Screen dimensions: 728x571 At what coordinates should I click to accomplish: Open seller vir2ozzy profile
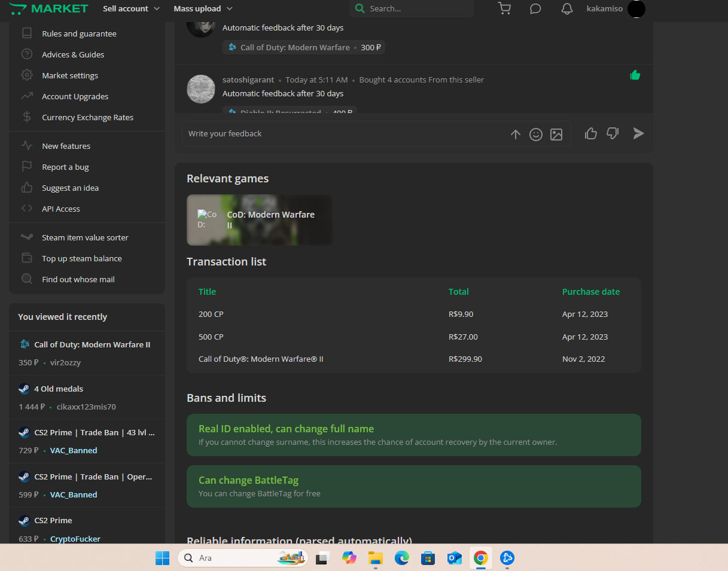[65, 362]
